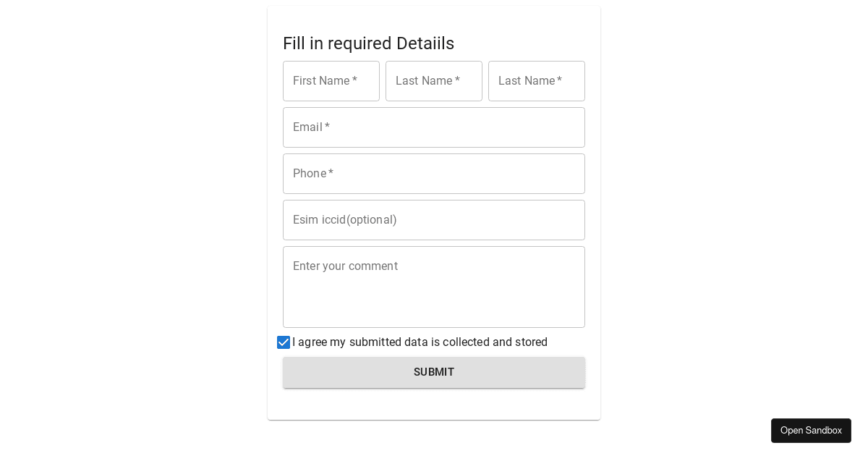
Task: Click the Enter your comment textarea
Action: (434, 287)
